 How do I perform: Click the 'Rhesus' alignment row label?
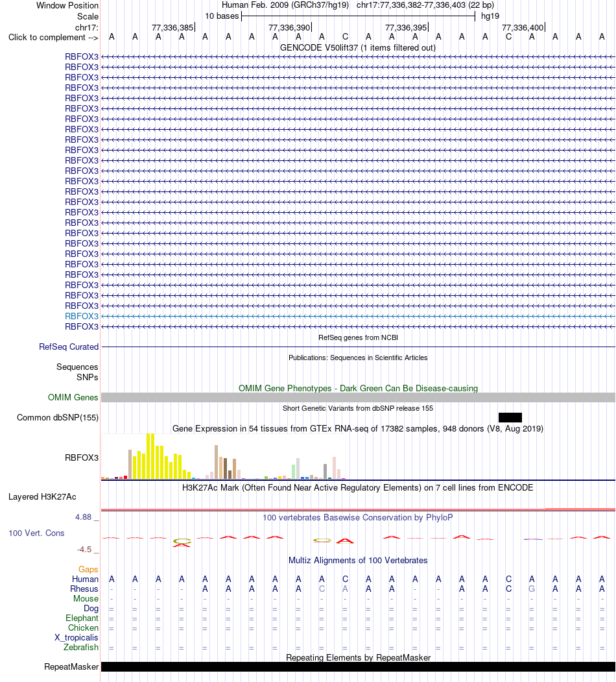tap(84, 589)
